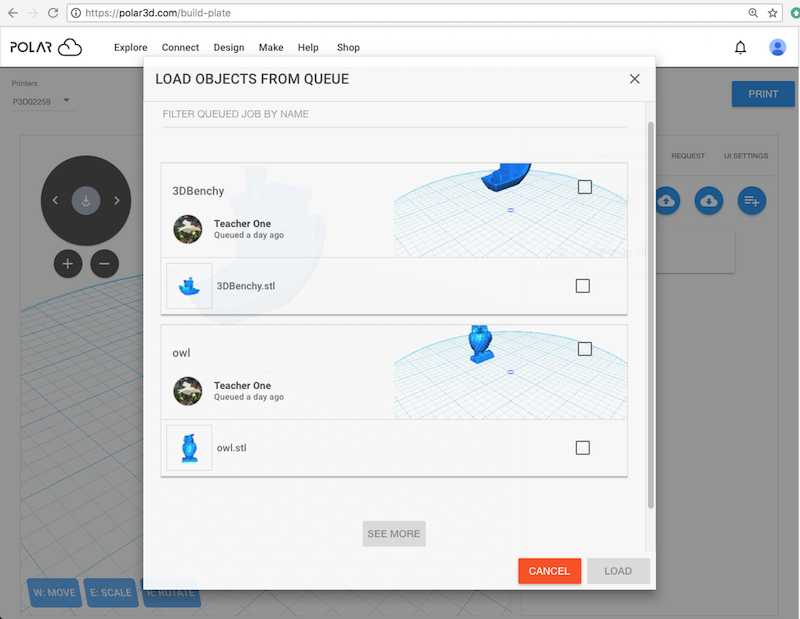800x619 pixels.
Task: View site information icon in address bar
Action: click(x=76, y=13)
